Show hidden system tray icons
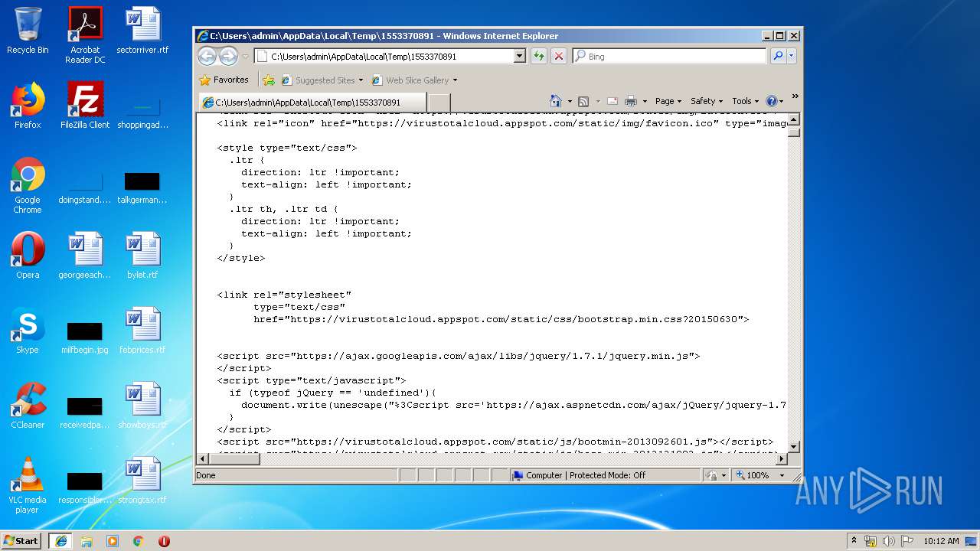Viewport: 980px width, 551px height. (854, 540)
